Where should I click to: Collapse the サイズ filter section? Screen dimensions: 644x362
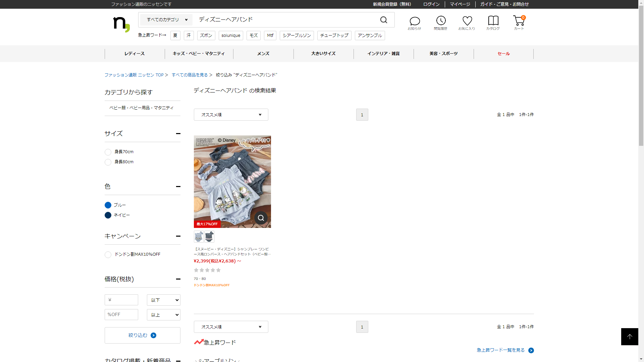click(x=178, y=133)
